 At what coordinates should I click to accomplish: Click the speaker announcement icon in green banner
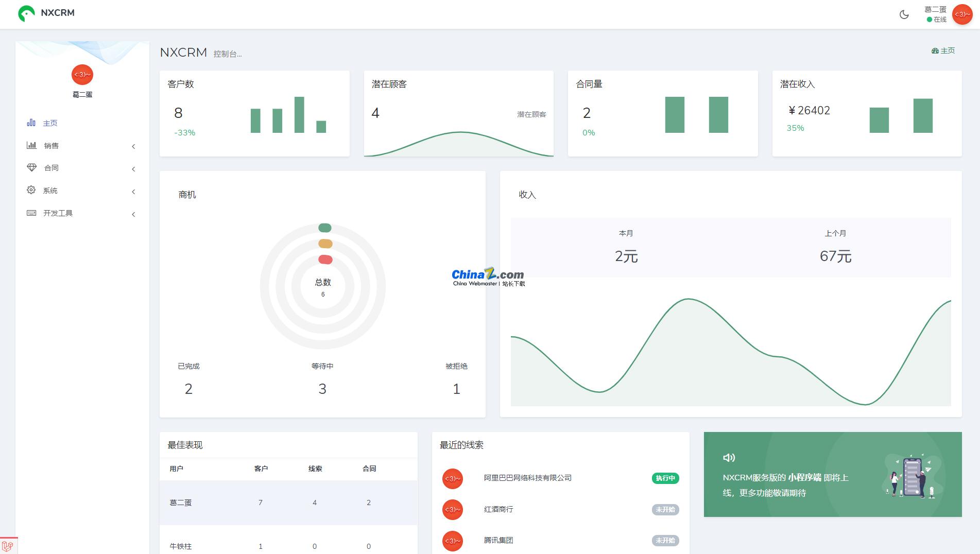[x=729, y=457]
